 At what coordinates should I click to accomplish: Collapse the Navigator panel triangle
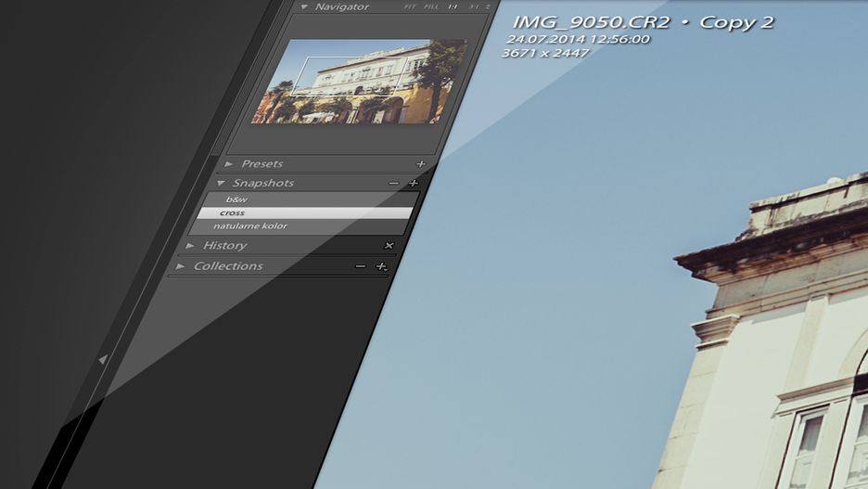(x=304, y=6)
